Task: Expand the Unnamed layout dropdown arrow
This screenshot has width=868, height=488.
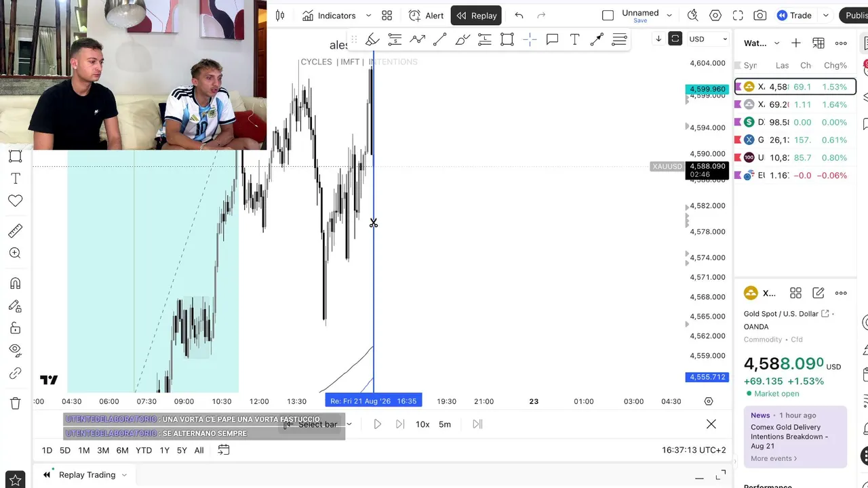Action: pos(669,16)
